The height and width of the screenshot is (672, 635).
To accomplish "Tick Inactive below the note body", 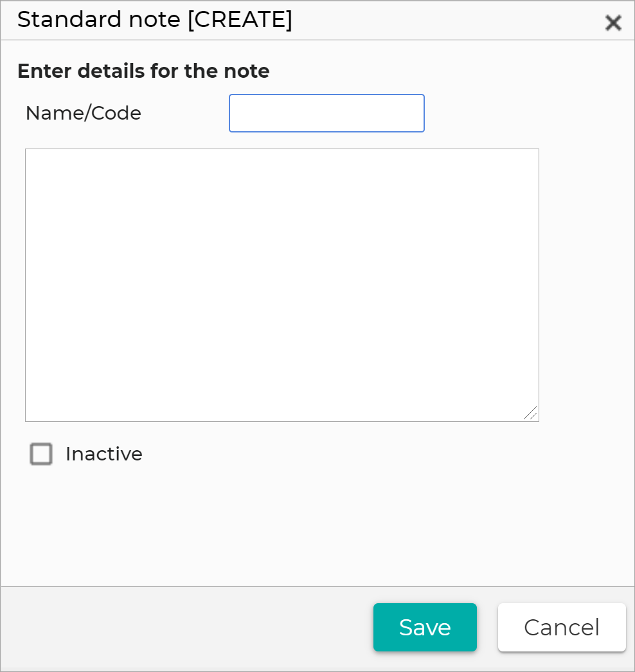I will click(41, 454).
